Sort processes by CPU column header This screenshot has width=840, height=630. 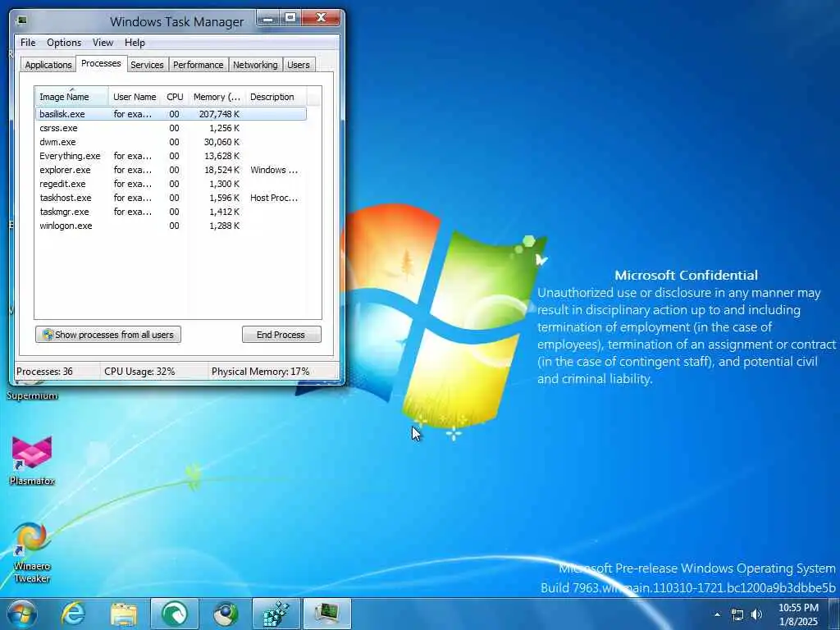[175, 97]
